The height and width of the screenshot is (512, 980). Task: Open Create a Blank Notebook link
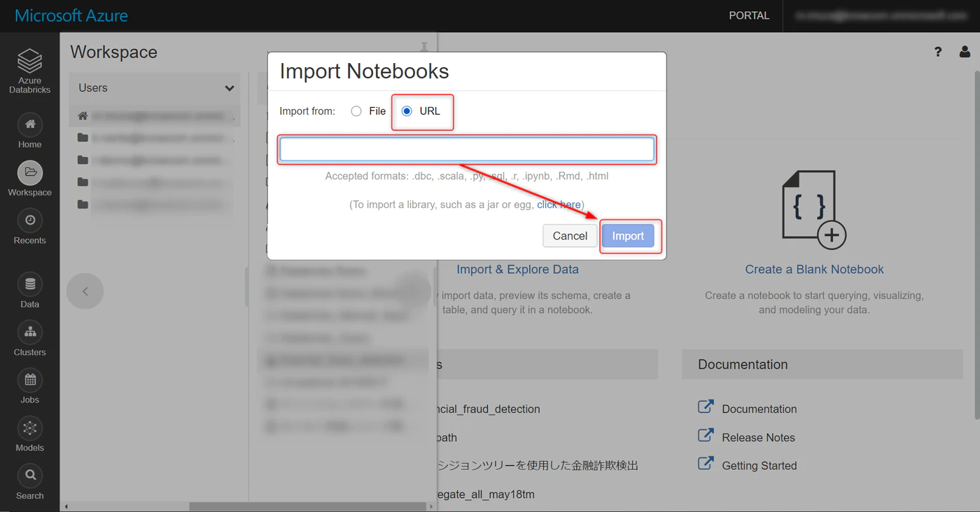click(x=814, y=269)
